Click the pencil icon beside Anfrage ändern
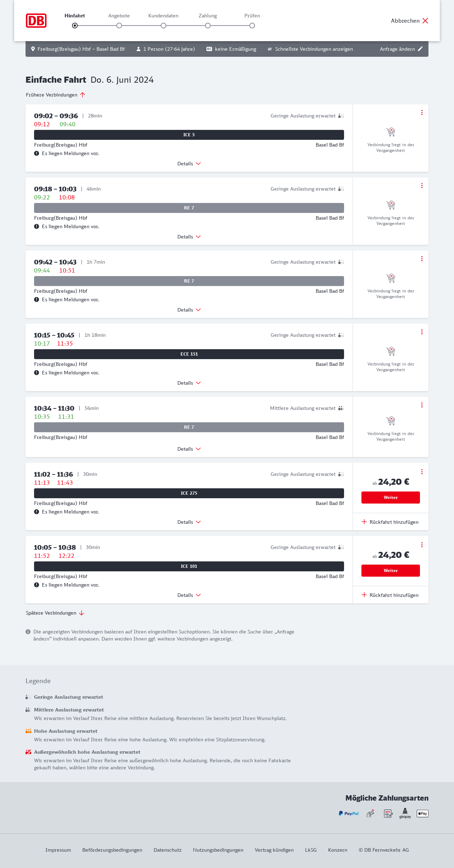 coord(420,49)
